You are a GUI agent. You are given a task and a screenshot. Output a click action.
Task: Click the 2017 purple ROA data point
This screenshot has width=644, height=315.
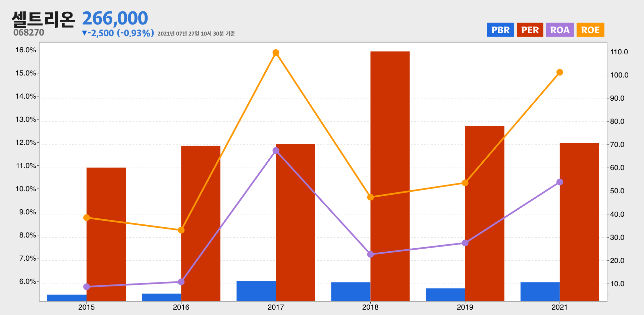(x=276, y=151)
